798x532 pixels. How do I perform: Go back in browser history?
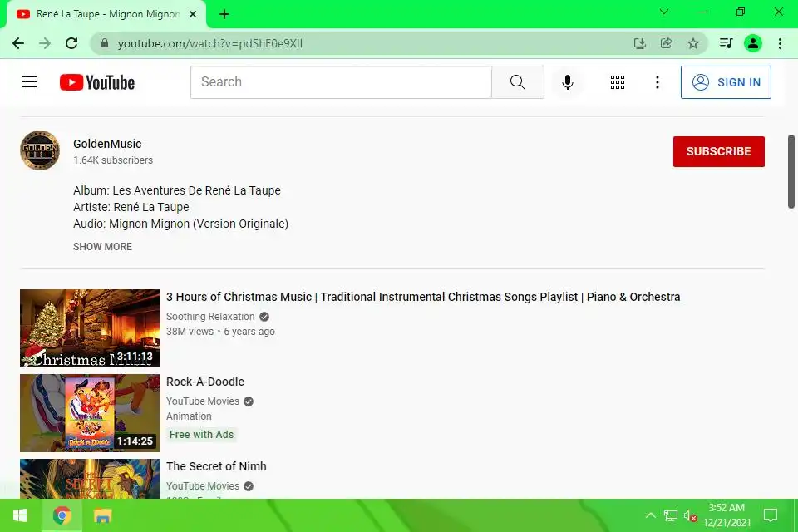18,43
